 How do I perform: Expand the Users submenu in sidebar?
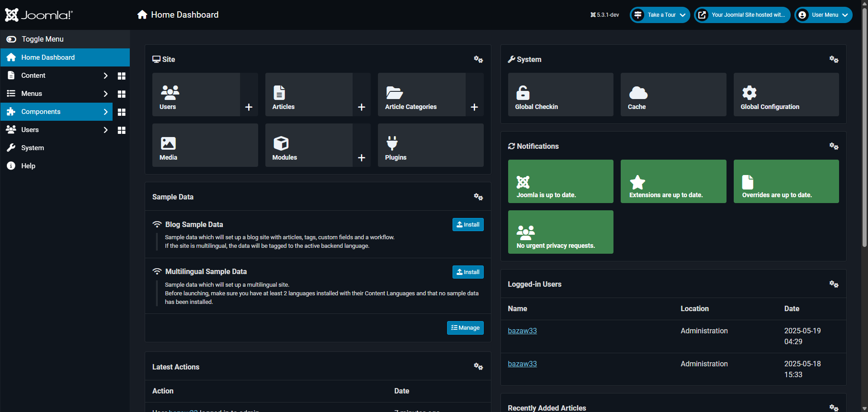pos(105,130)
